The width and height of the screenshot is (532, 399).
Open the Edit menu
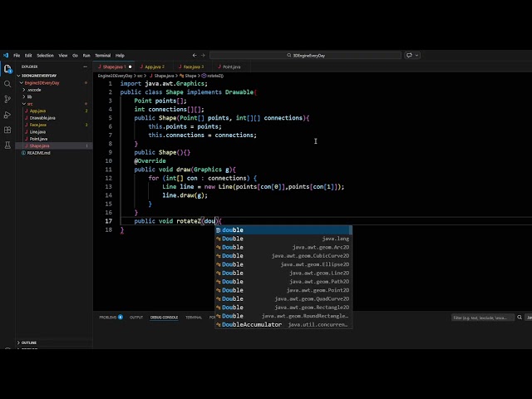pyautogui.click(x=28, y=56)
